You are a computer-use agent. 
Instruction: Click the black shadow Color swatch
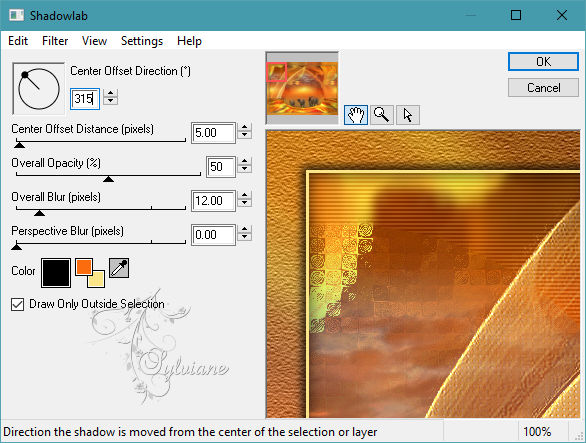56,273
